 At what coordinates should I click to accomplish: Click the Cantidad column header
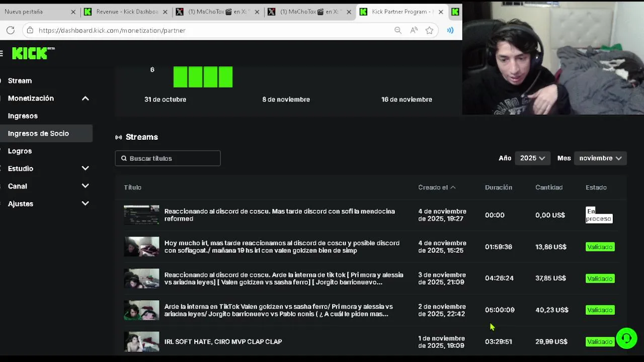(549, 187)
